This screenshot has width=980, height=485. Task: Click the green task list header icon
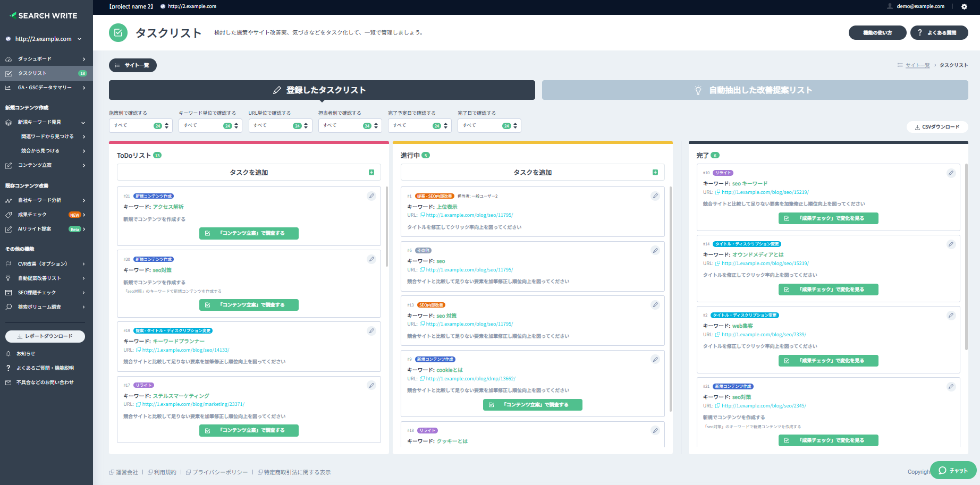click(x=118, y=32)
